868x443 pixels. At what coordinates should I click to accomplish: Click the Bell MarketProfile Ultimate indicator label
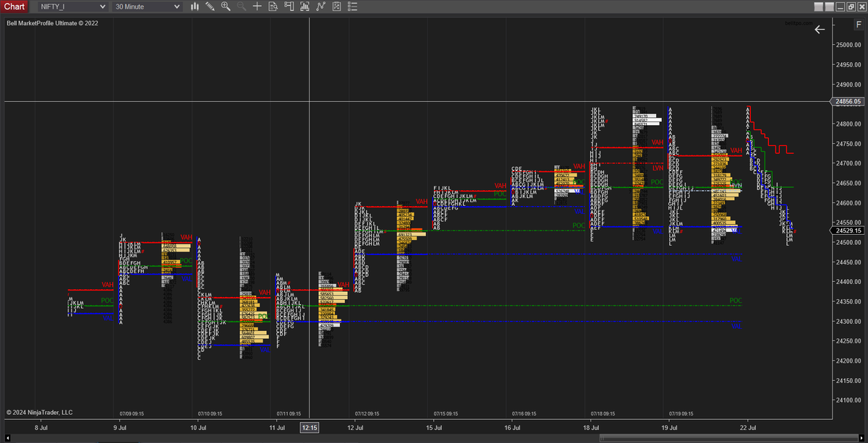(x=52, y=23)
